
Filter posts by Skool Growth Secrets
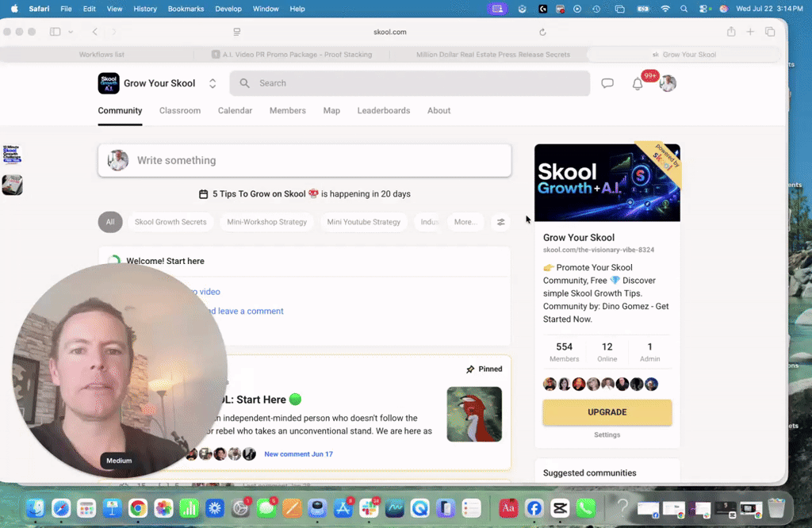(170, 222)
